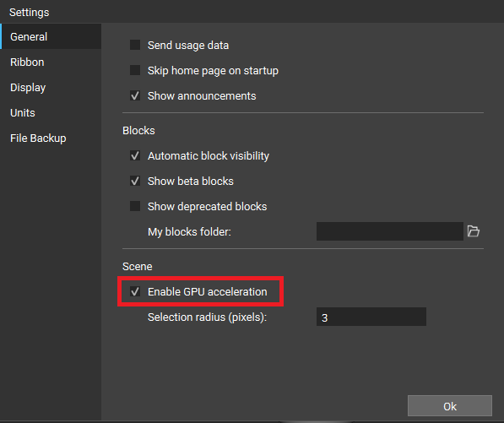The width and height of the screenshot is (504, 423).
Task: Confirm settings with the Ok button
Action: (x=450, y=406)
